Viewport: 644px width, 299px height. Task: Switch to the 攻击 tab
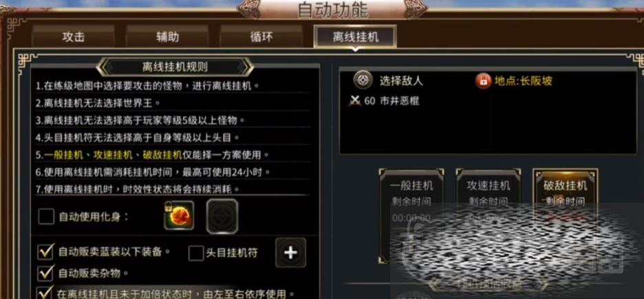[x=74, y=37]
